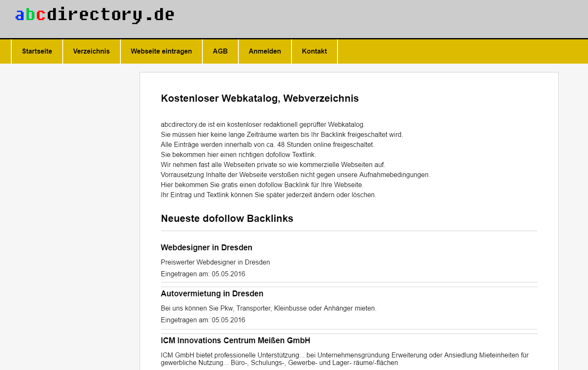The width and height of the screenshot is (588, 370).
Task: Open the Startseite menu item
Action: [x=37, y=51]
